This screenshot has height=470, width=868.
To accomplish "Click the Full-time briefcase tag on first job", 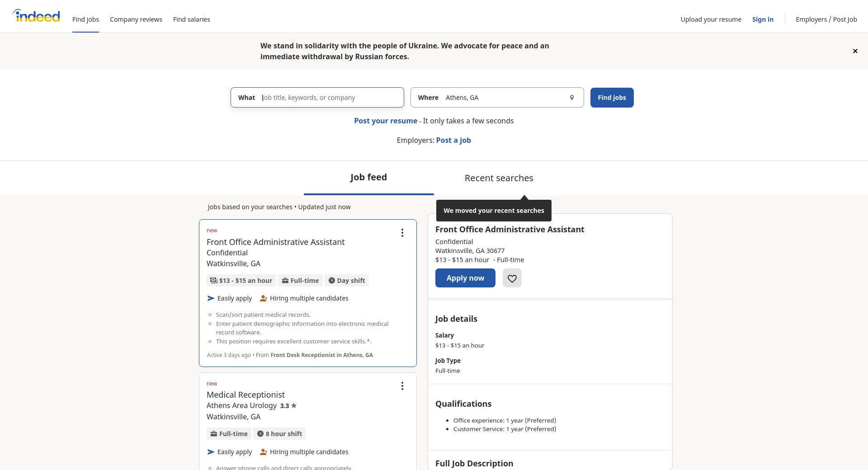I will click(x=300, y=281).
